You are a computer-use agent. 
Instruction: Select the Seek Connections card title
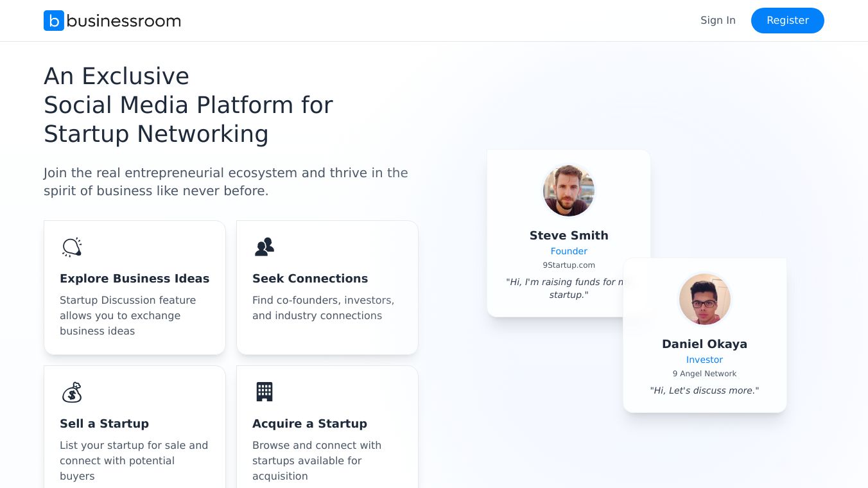[x=310, y=279]
